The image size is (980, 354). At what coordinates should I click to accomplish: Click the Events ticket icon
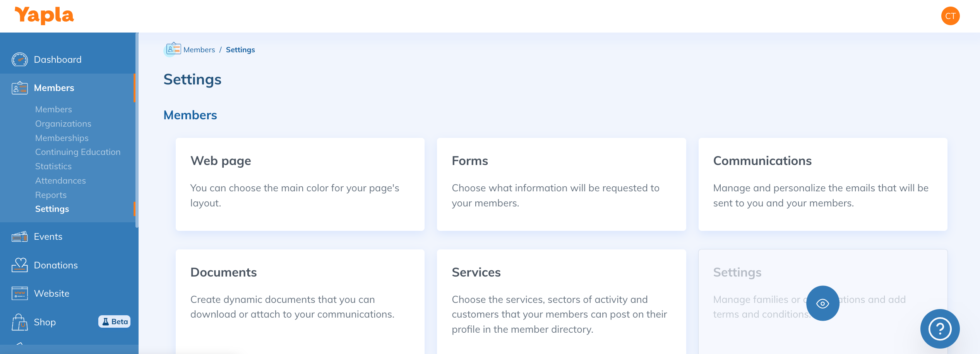pos(19,237)
